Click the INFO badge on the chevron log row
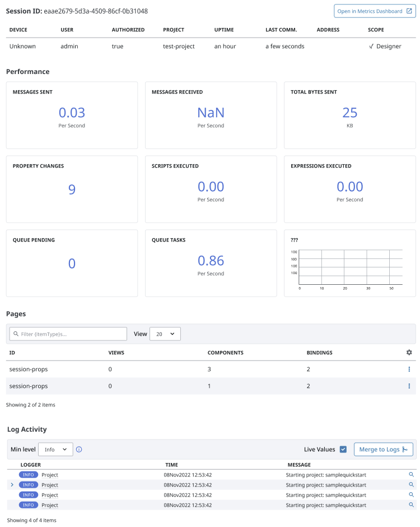 point(28,484)
